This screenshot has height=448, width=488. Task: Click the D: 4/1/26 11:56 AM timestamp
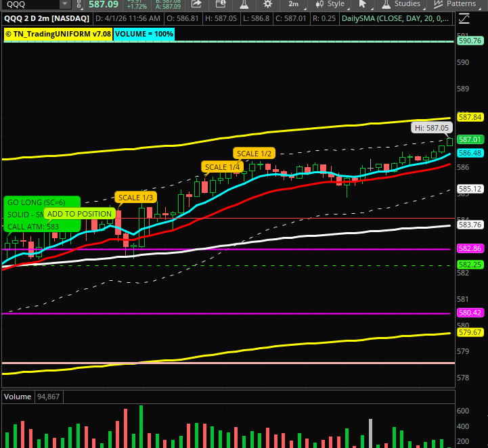(x=128, y=19)
